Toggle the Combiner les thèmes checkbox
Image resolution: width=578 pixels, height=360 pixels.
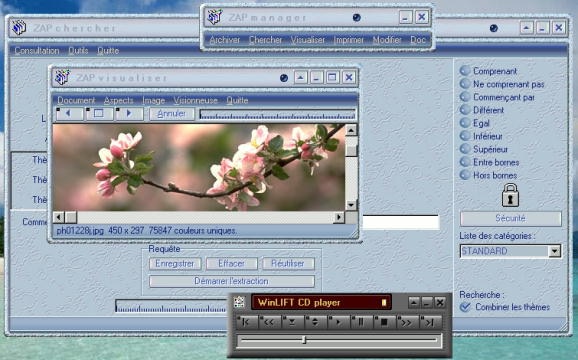[x=466, y=307]
